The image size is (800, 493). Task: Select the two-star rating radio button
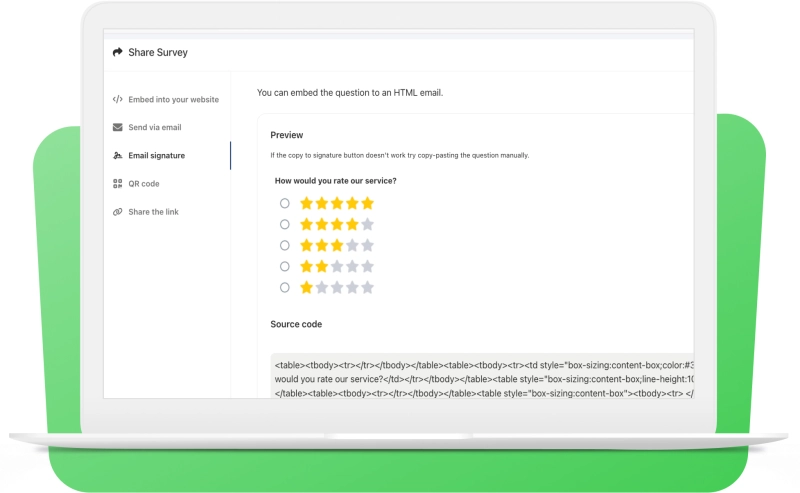point(285,266)
